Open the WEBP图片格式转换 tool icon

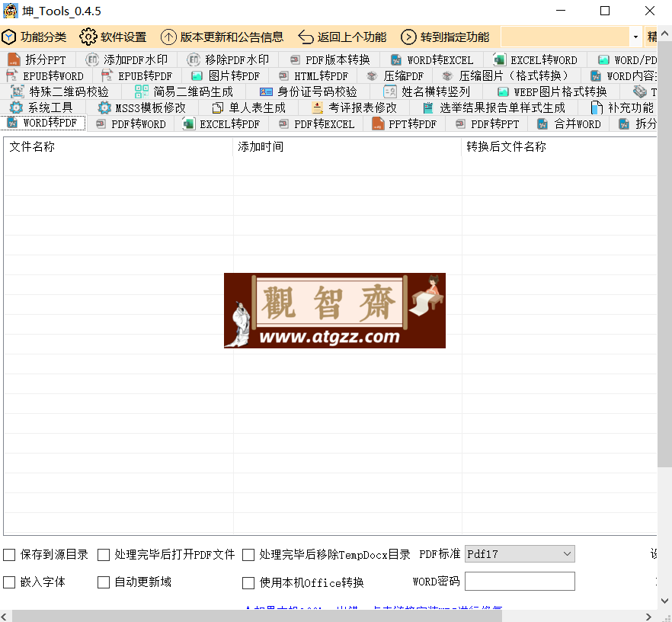(x=503, y=91)
